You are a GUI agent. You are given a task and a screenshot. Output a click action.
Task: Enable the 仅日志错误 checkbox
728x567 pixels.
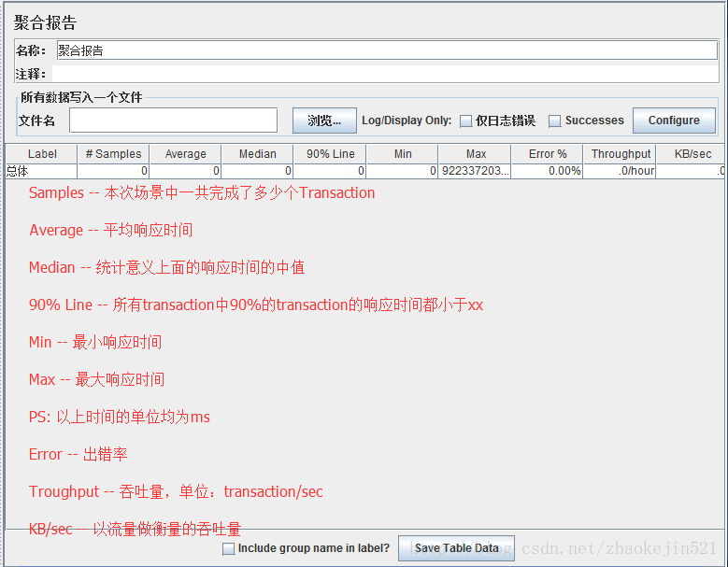pyautogui.click(x=465, y=121)
